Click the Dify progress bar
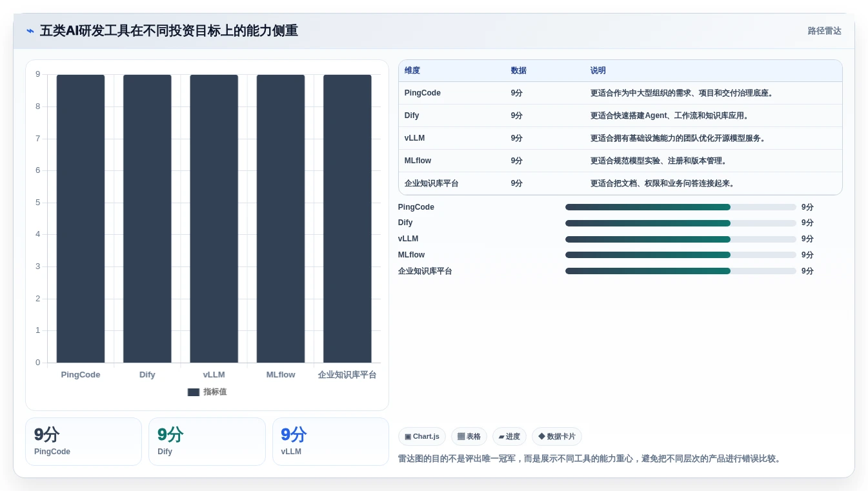868x491 pixels. pos(681,223)
